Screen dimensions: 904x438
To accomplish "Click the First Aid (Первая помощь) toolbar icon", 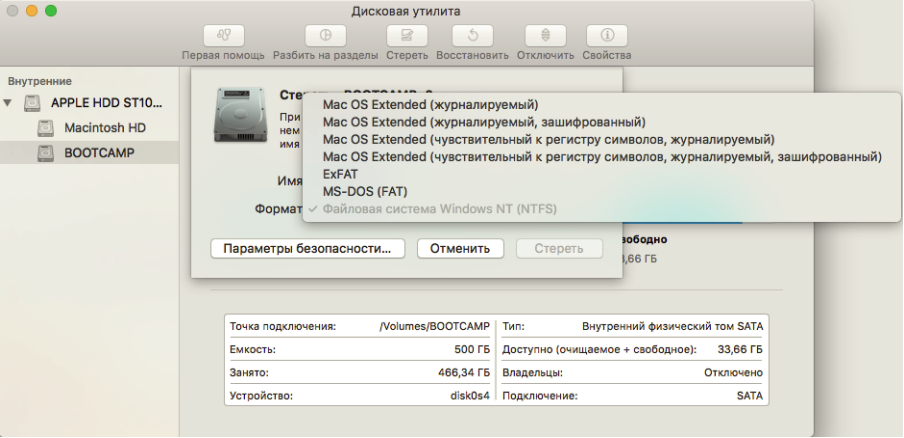I will click(223, 36).
